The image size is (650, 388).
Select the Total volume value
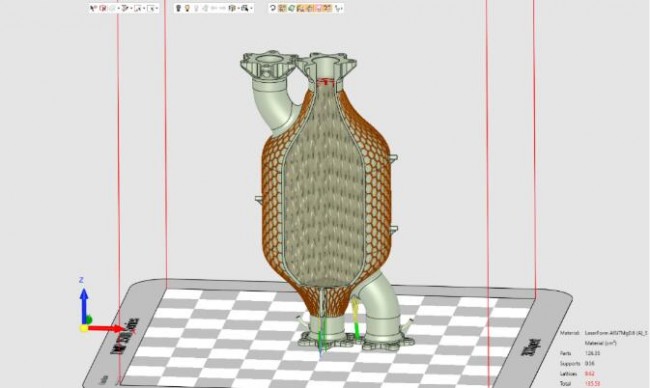592,383
